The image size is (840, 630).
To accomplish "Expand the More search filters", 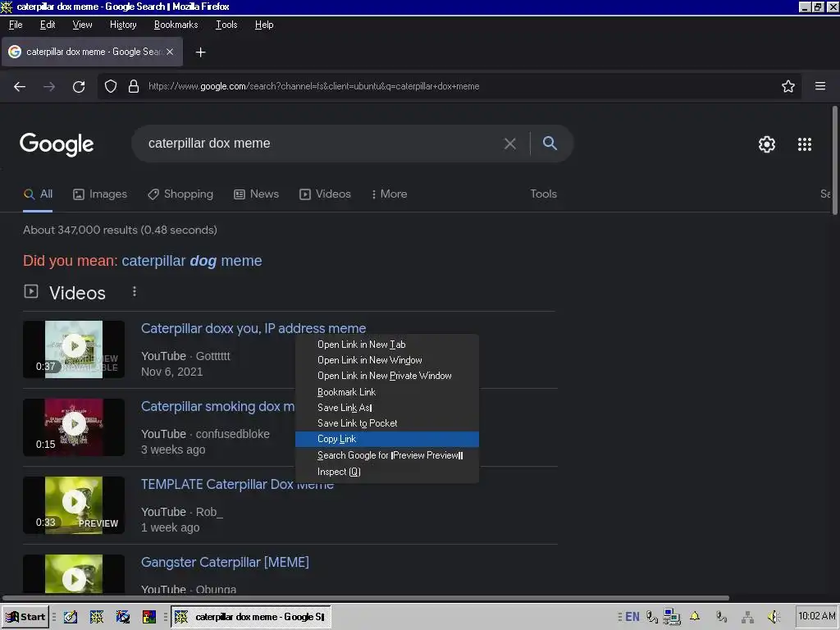I will point(390,194).
